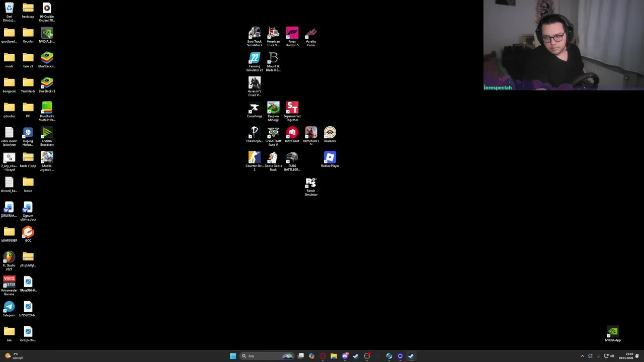Select the aaa folder
This screenshot has height=362, width=644.
point(9,334)
